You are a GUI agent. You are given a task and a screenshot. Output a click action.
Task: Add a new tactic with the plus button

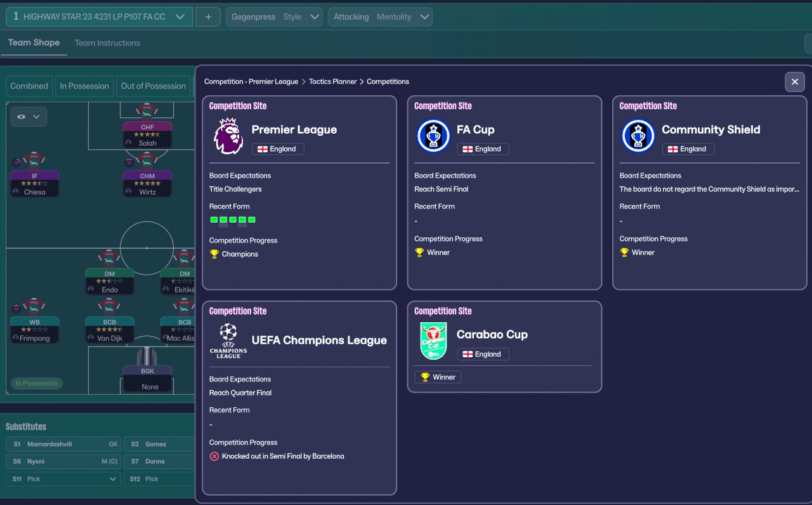pos(208,17)
